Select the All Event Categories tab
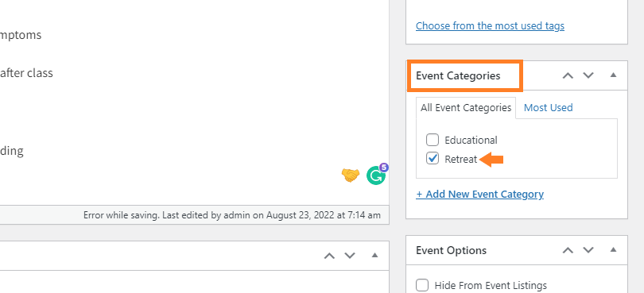Screen dimensions: 644x293 (466, 108)
